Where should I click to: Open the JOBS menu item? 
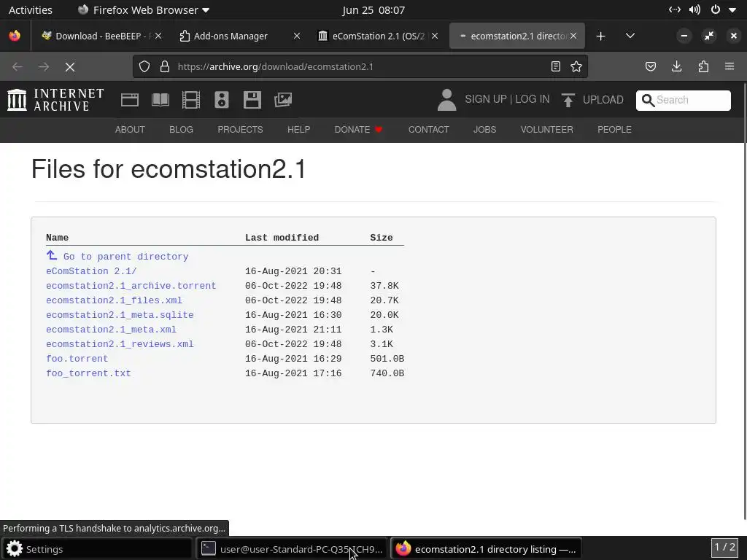[484, 130]
